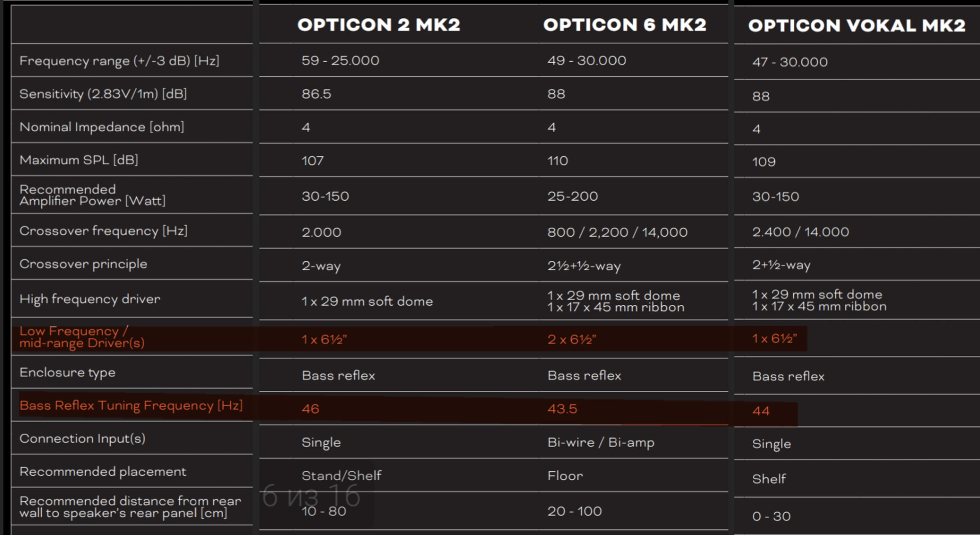This screenshot has width=980, height=535.
Task: Select the highlighted Bass Reflex Tuning Frequency label
Action: (131, 406)
